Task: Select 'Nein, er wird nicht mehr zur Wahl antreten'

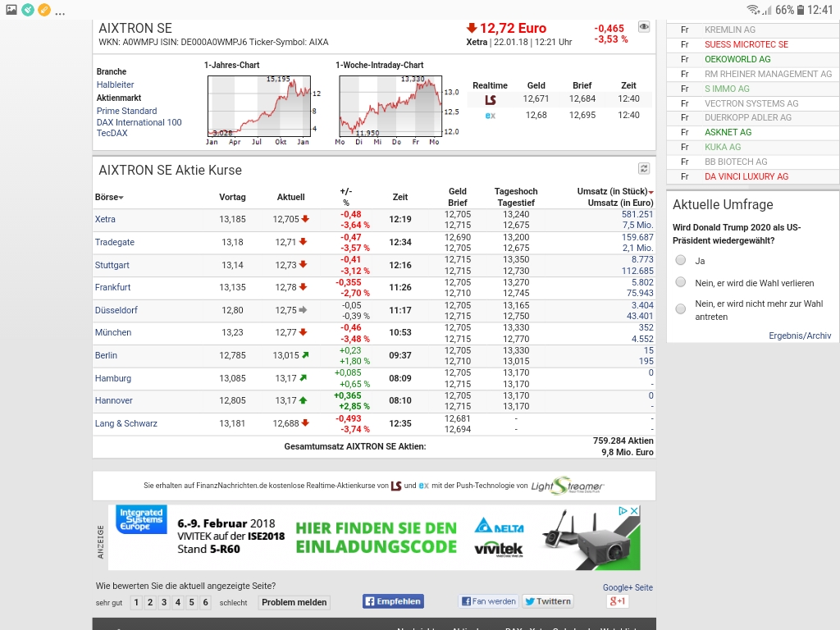Action: tap(680, 309)
